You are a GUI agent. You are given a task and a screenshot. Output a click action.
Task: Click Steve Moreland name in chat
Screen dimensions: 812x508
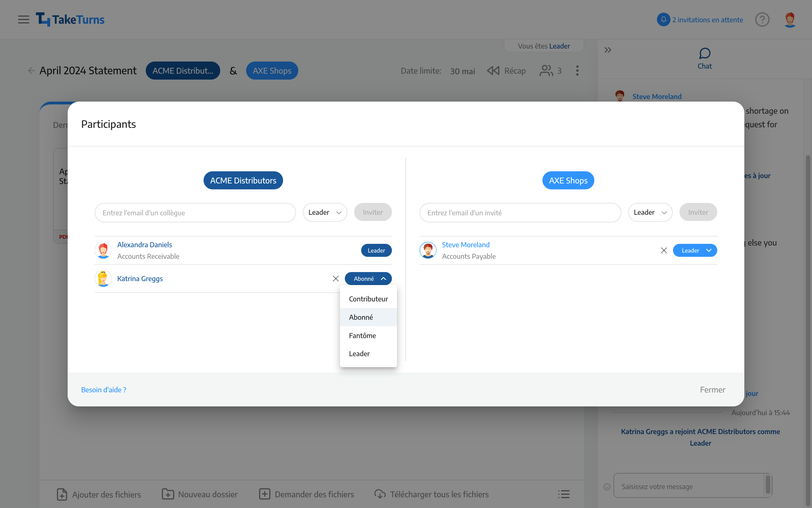point(657,97)
